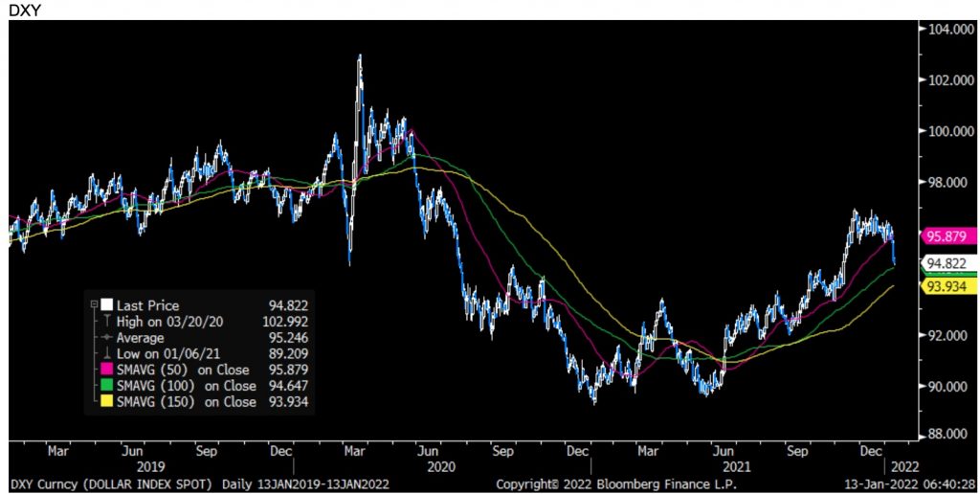Viewport: 980px width, 494px height.
Task: Click the white 94.822 last price tag
Action: [946, 262]
